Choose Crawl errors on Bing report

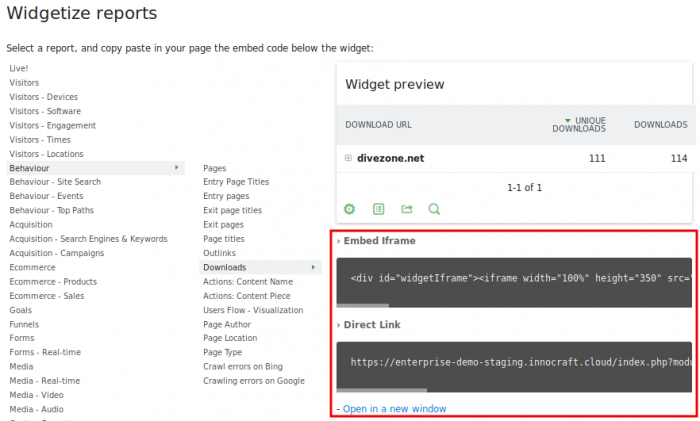pyautogui.click(x=245, y=366)
